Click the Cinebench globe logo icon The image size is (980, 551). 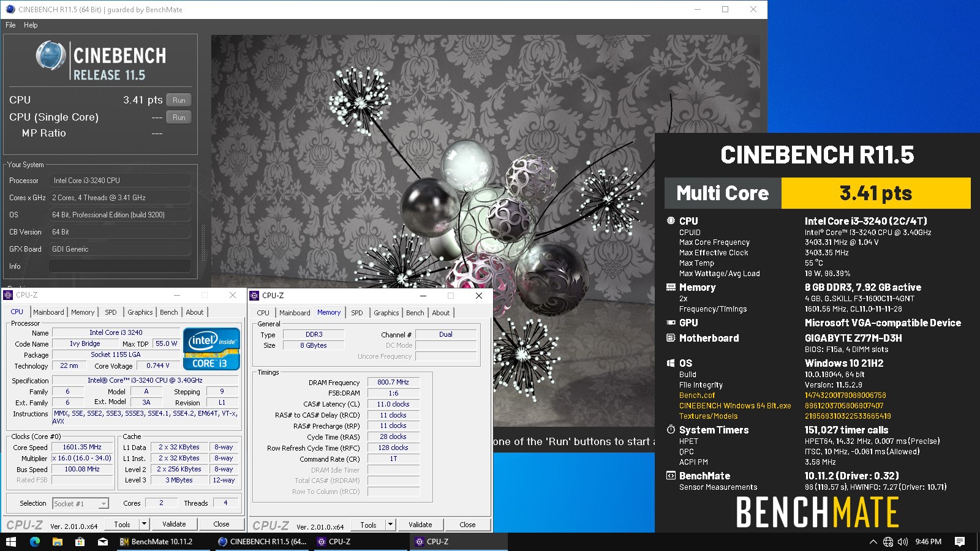pyautogui.click(x=50, y=56)
